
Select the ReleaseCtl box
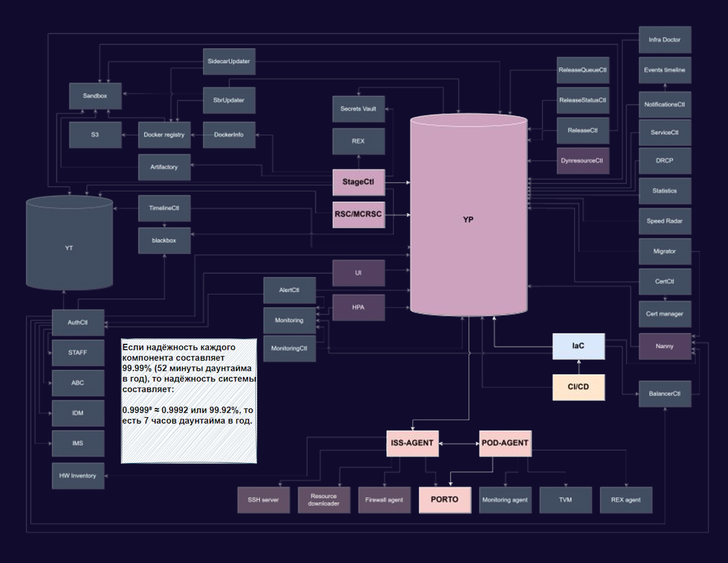pos(583,131)
